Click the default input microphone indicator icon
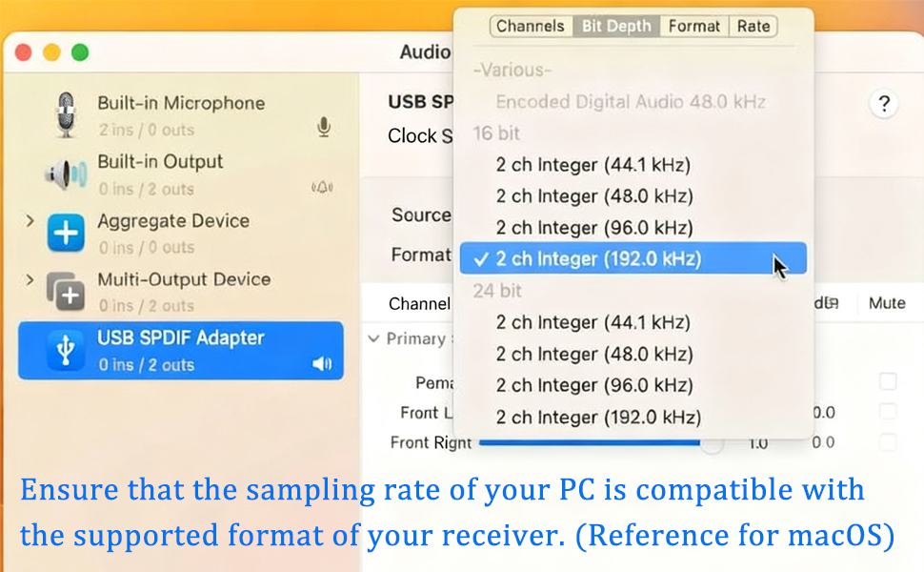This screenshot has height=572, width=924. pyautogui.click(x=324, y=127)
